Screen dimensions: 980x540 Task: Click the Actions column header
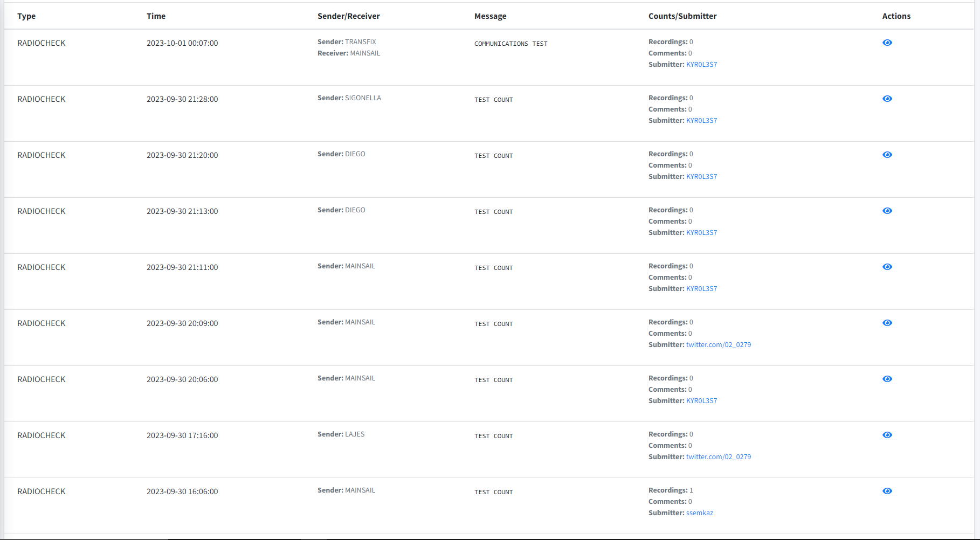click(896, 16)
